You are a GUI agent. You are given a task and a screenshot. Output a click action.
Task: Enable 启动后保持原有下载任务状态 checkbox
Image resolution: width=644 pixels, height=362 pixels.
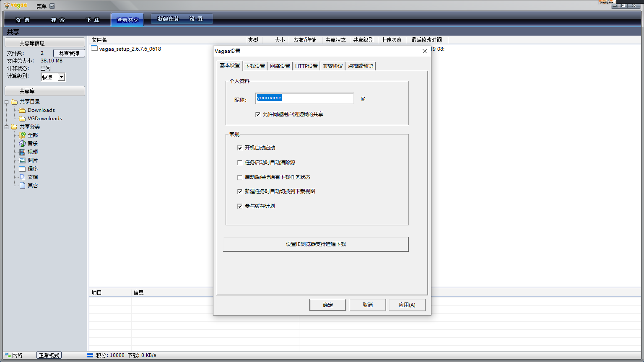[x=240, y=177]
